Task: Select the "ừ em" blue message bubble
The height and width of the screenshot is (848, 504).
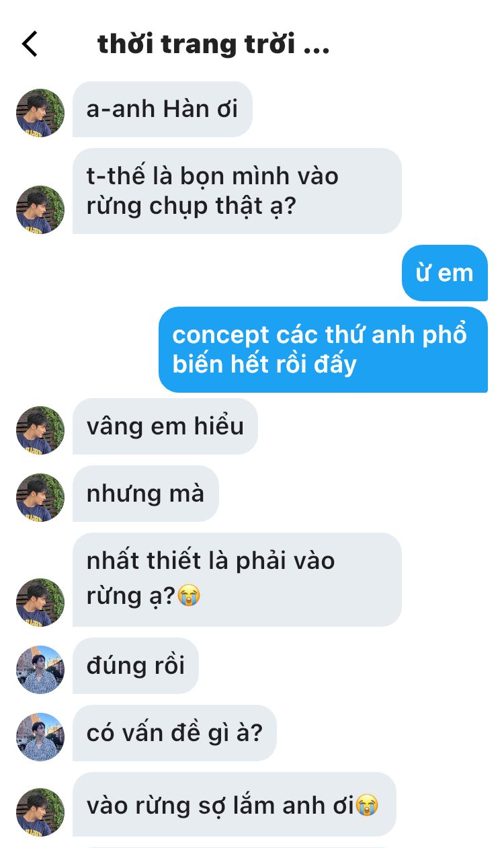Action: pos(445,273)
